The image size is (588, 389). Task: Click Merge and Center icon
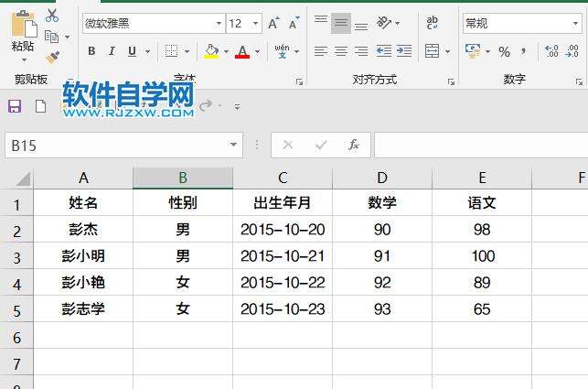click(x=432, y=51)
